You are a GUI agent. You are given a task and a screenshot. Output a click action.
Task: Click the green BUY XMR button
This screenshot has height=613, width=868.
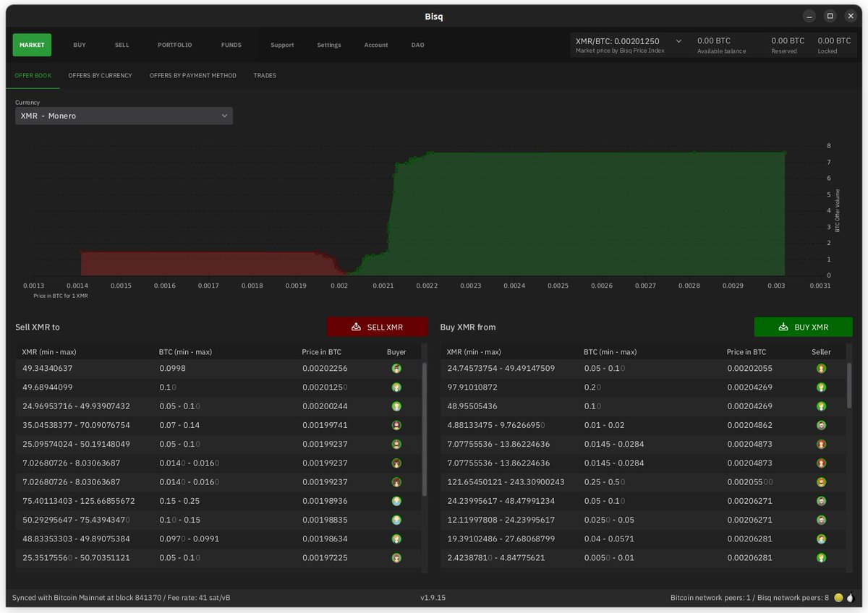(x=804, y=327)
